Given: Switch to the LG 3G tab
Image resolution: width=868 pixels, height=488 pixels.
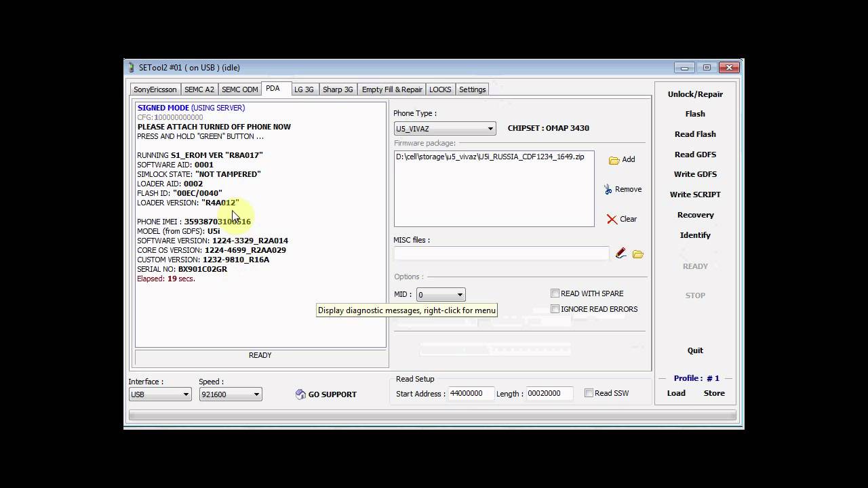Looking at the screenshot, I should (304, 89).
